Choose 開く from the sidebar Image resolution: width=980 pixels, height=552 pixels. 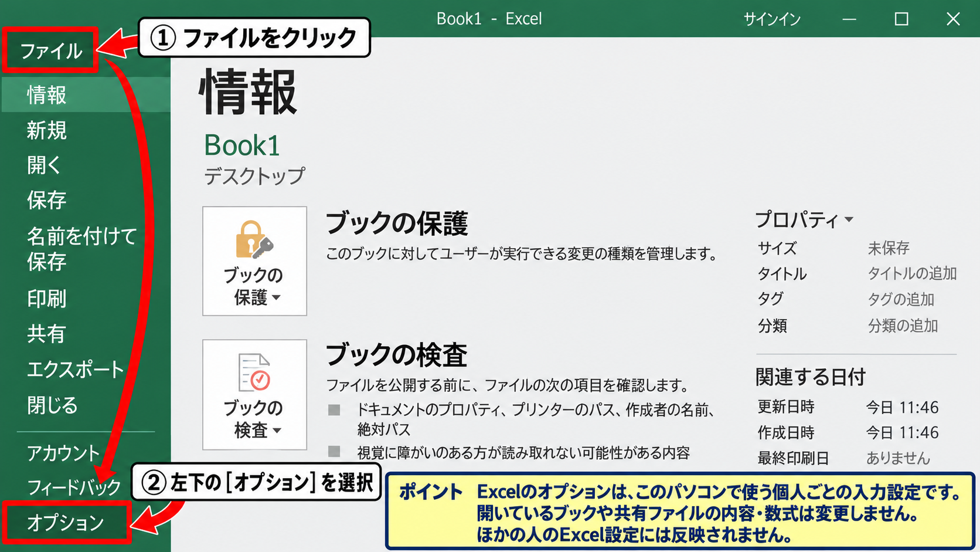pyautogui.click(x=44, y=165)
